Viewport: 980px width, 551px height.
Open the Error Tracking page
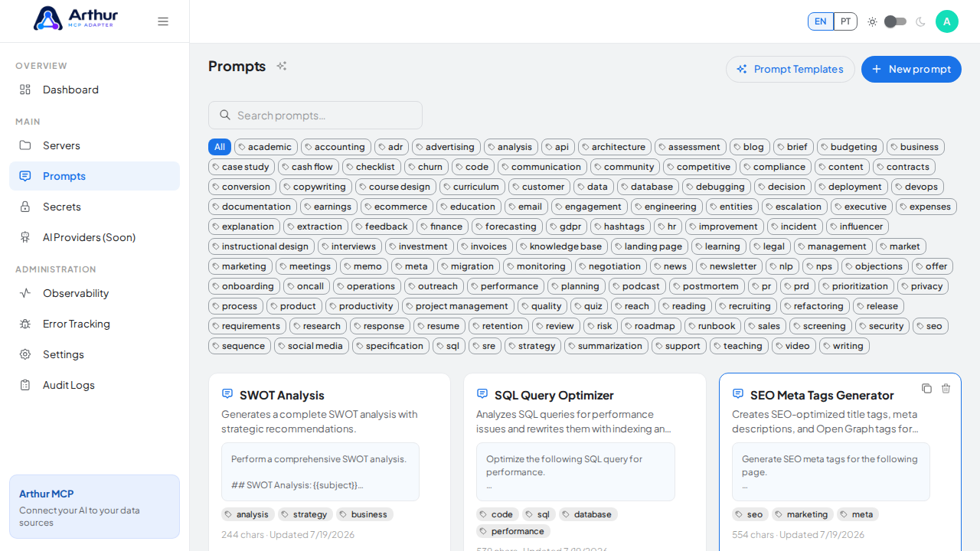pyautogui.click(x=94, y=324)
